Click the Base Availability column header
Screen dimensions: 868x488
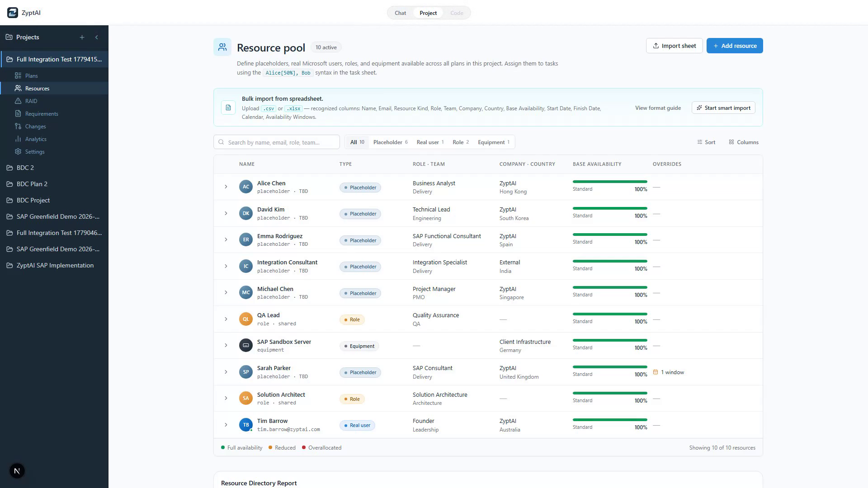tap(597, 164)
